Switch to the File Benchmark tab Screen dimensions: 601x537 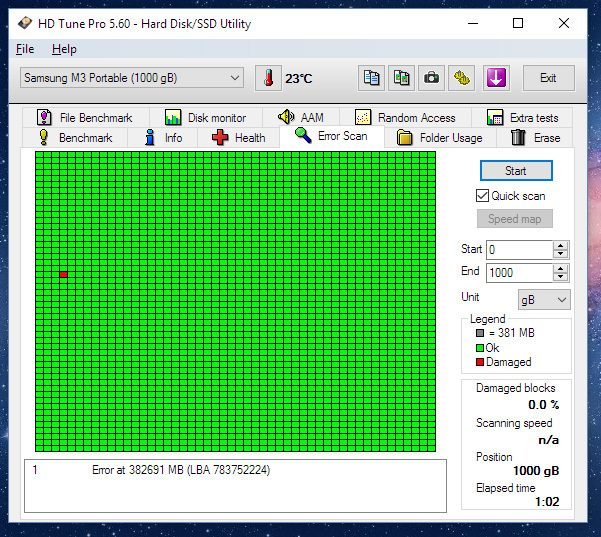[85, 118]
